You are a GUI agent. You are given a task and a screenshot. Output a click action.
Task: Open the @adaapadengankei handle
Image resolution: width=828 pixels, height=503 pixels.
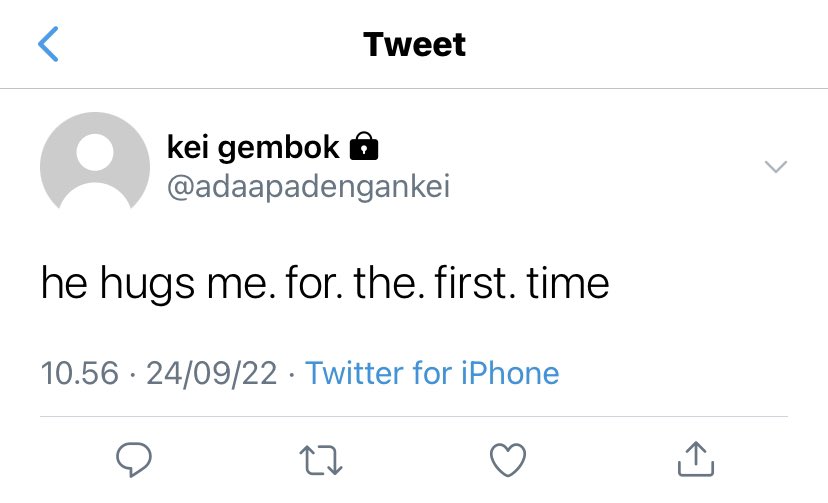click(x=308, y=186)
